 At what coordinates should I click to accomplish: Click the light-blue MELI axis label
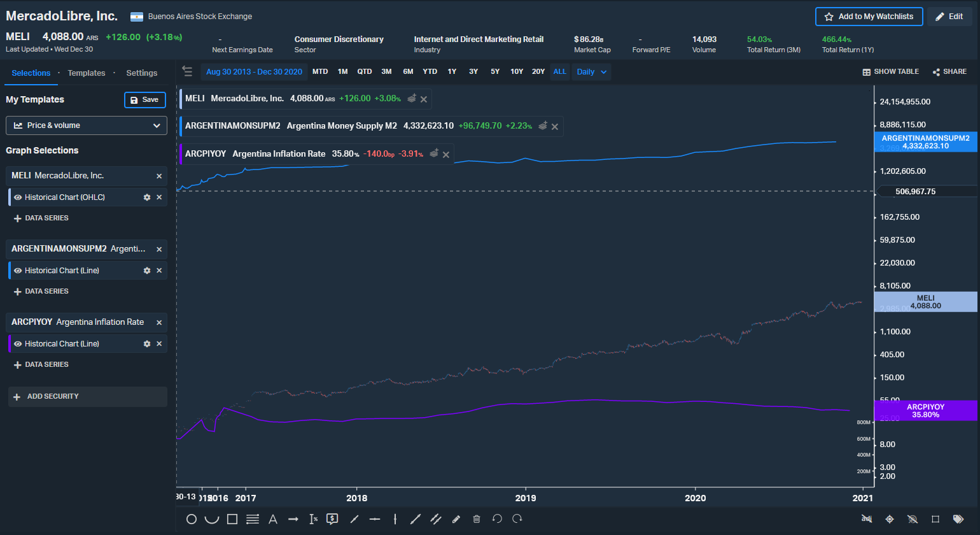pyautogui.click(x=925, y=302)
